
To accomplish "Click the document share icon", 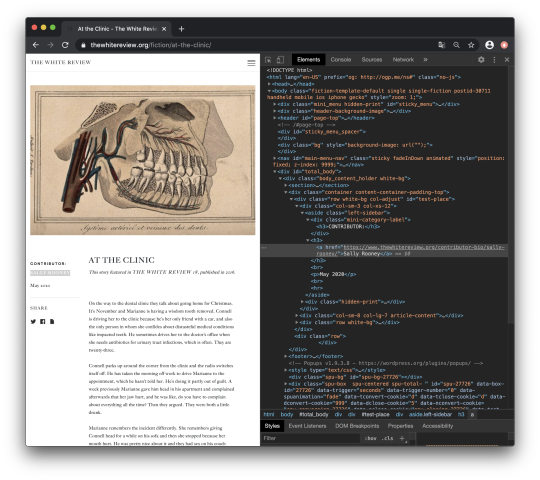I will pyautogui.click(x=52, y=322).
